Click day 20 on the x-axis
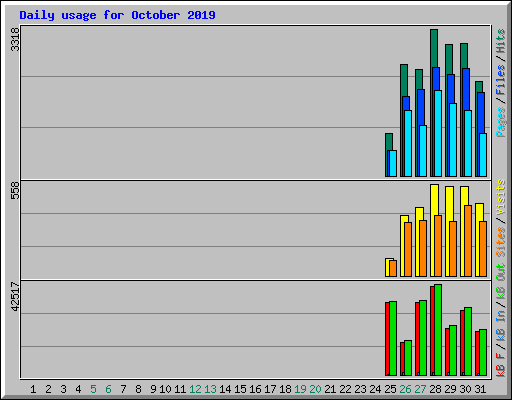This screenshot has height=400, width=512. (315, 389)
